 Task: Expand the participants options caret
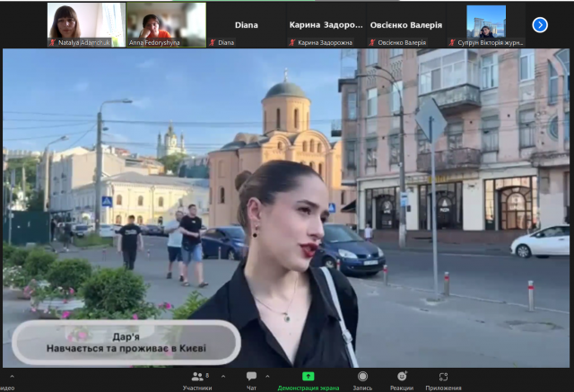(x=222, y=376)
